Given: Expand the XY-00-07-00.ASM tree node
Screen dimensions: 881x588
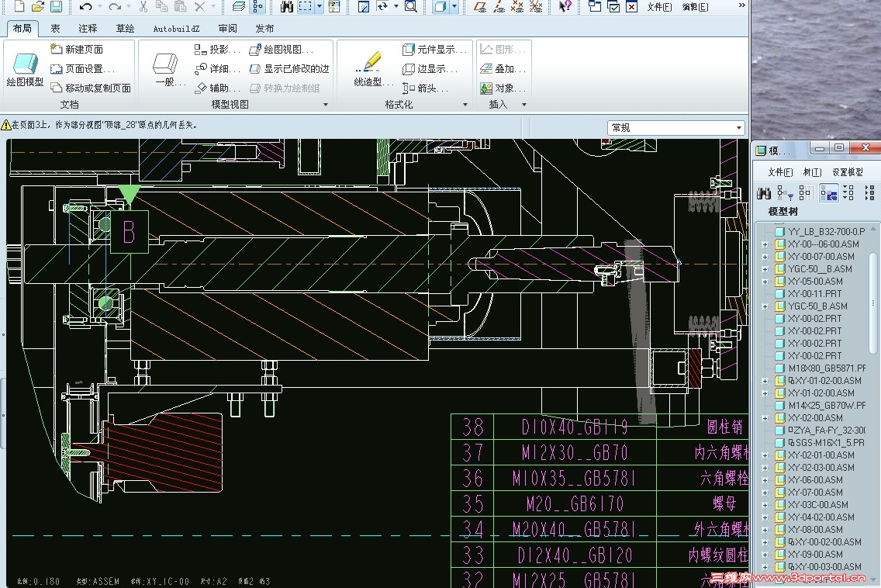Looking at the screenshot, I should (x=765, y=257).
